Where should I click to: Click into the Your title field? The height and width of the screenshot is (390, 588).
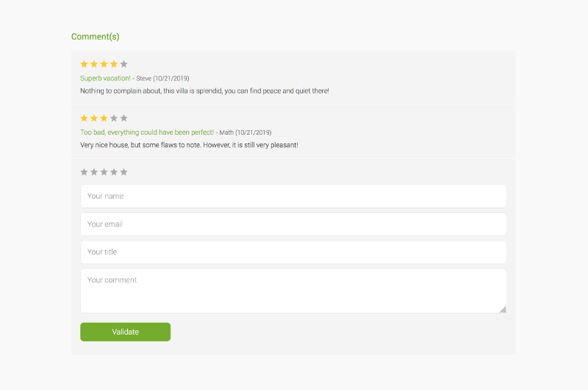tap(293, 252)
